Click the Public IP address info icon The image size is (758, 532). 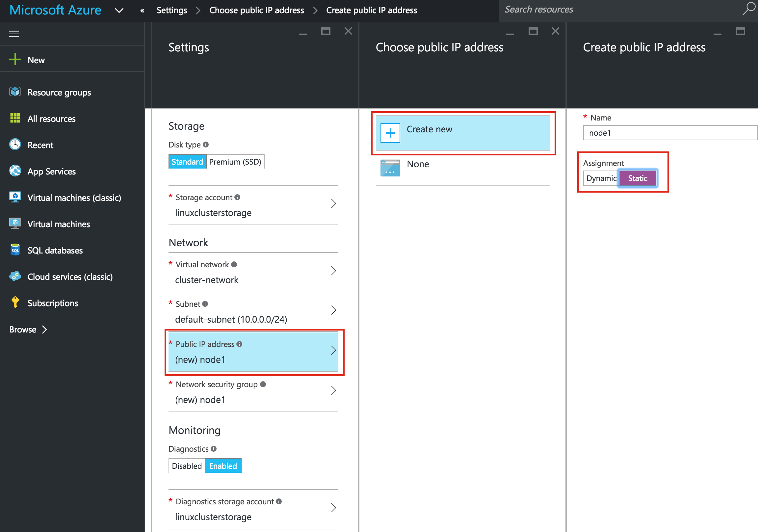click(239, 344)
